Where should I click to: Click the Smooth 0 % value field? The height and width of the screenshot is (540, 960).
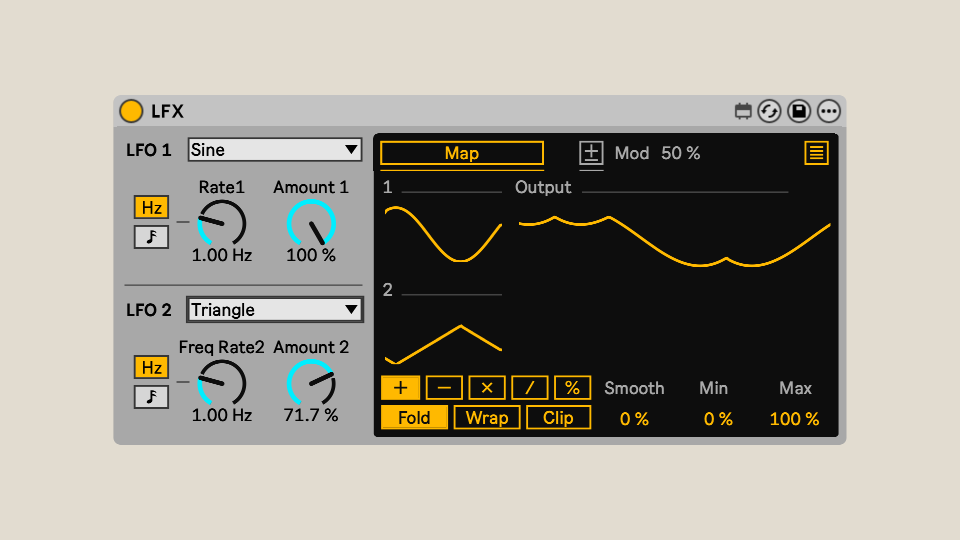click(634, 419)
